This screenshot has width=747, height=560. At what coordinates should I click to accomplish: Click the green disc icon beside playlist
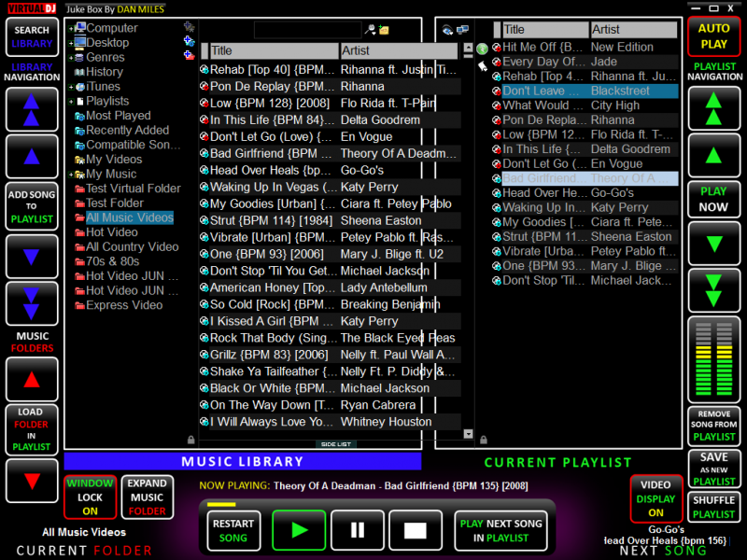coord(482,49)
